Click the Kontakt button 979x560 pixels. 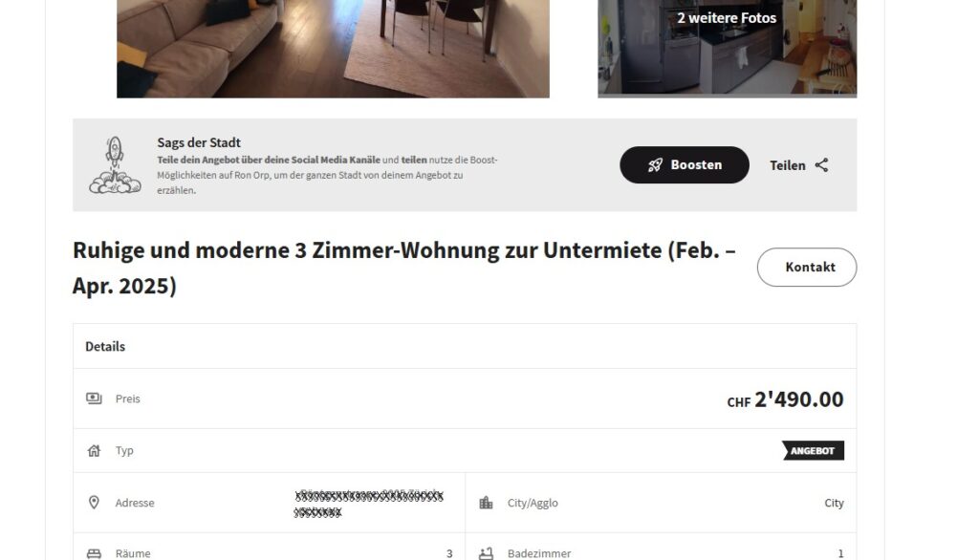tap(807, 268)
